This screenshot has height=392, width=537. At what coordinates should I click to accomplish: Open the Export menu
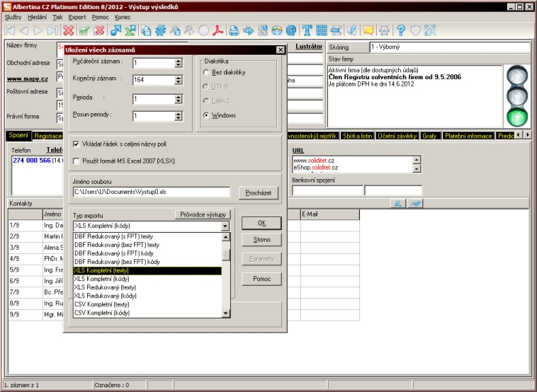point(77,17)
